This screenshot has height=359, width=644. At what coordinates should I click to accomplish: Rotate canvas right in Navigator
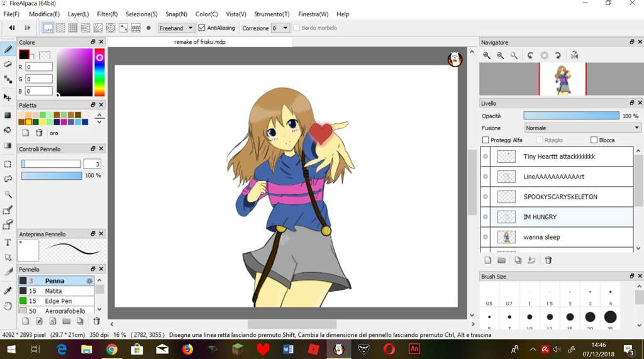(x=558, y=55)
